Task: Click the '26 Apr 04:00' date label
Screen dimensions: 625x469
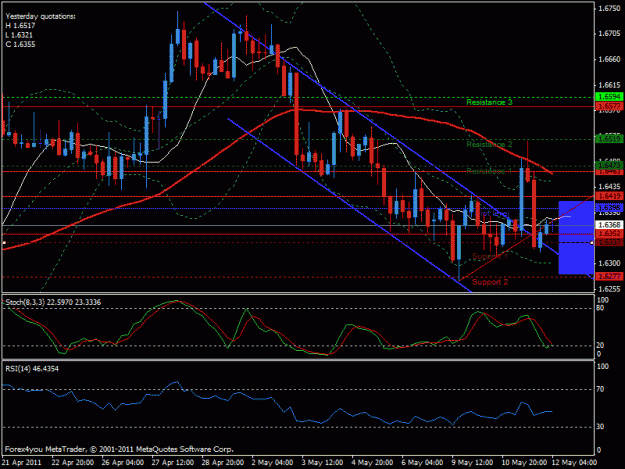Action: [x=122, y=463]
